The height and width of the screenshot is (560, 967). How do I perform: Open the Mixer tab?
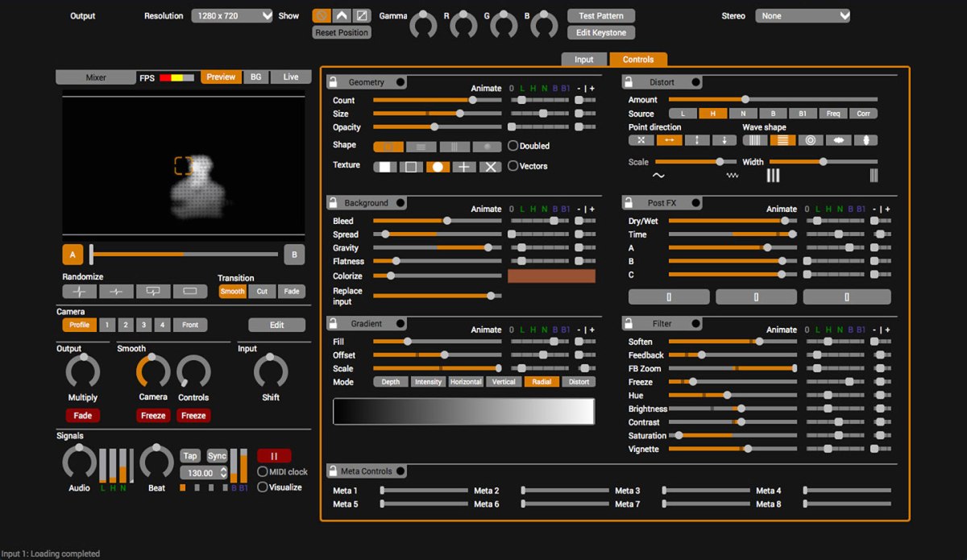(96, 77)
